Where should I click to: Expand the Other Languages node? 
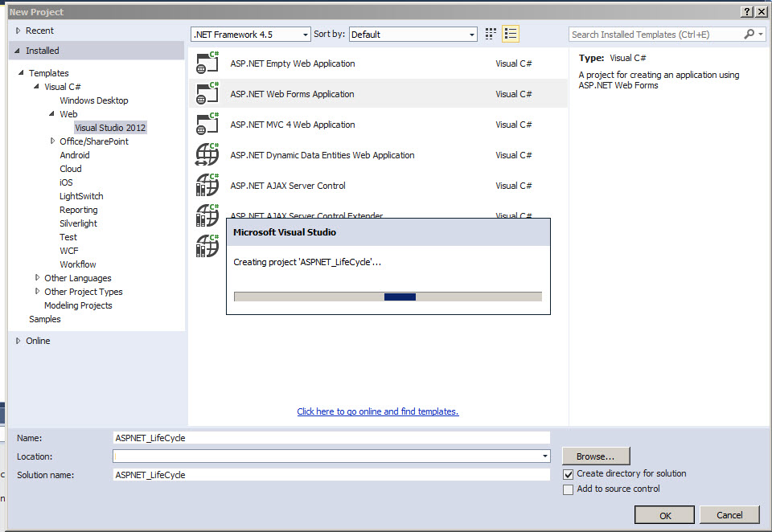pyautogui.click(x=38, y=277)
